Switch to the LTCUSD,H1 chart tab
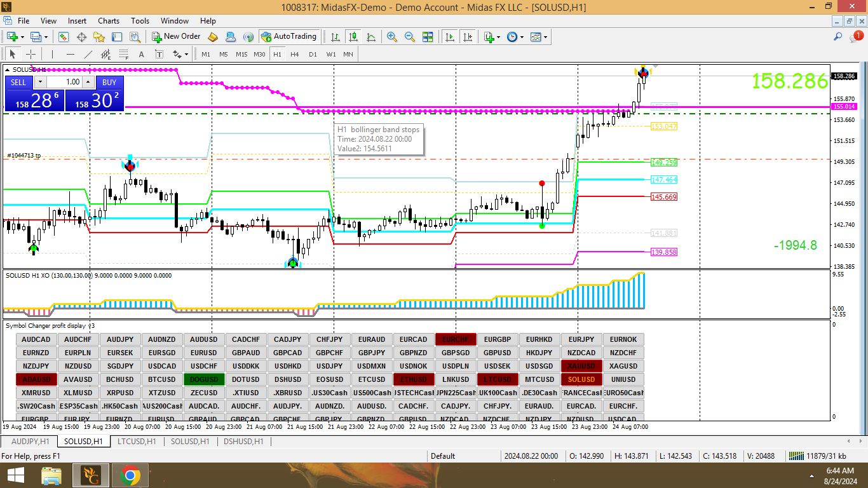The image size is (868, 488). 137,441
